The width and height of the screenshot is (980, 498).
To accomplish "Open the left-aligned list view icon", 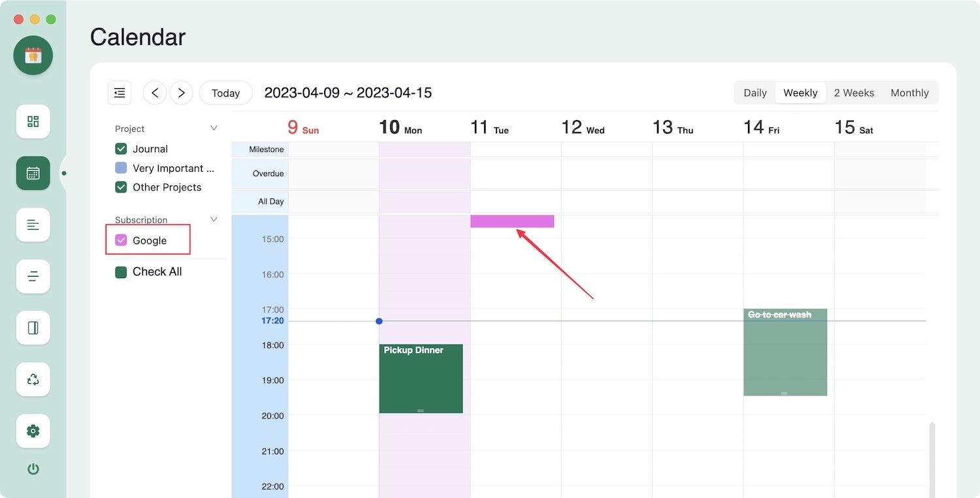I will tap(33, 225).
